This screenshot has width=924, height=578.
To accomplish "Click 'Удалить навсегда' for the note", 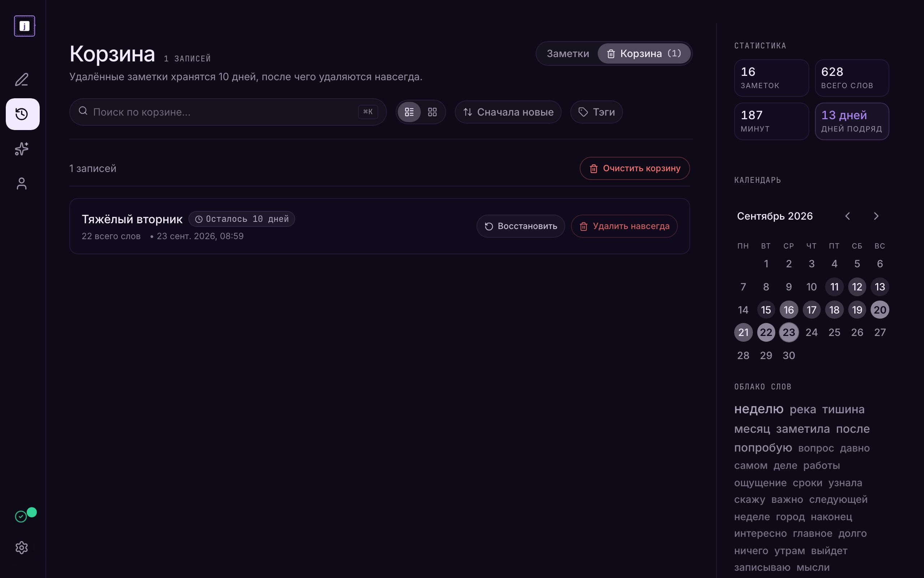I will [x=624, y=226].
